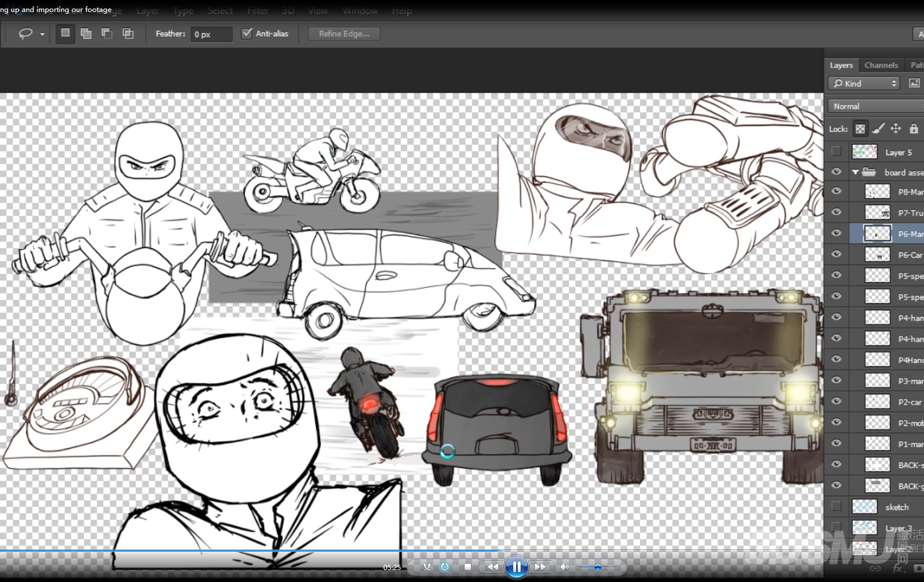Select the P7-Truck layer thumbnail
Viewport: 924px width, 582px height.
877,212
